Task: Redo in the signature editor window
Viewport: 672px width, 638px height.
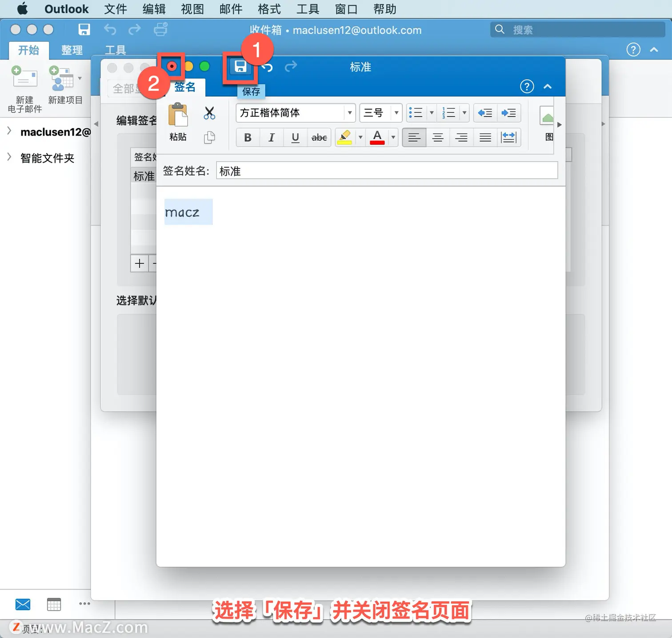Action: coord(291,67)
